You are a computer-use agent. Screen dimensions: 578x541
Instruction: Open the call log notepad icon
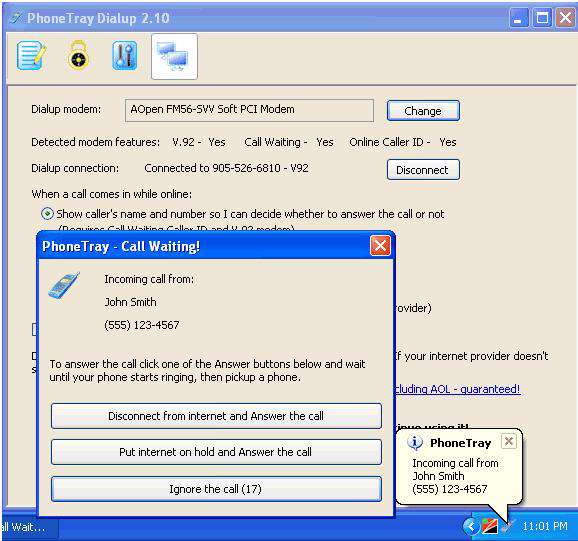click(x=31, y=56)
